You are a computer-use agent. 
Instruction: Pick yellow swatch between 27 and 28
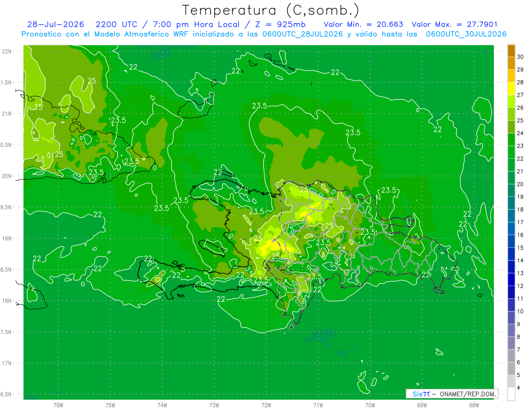(511, 89)
